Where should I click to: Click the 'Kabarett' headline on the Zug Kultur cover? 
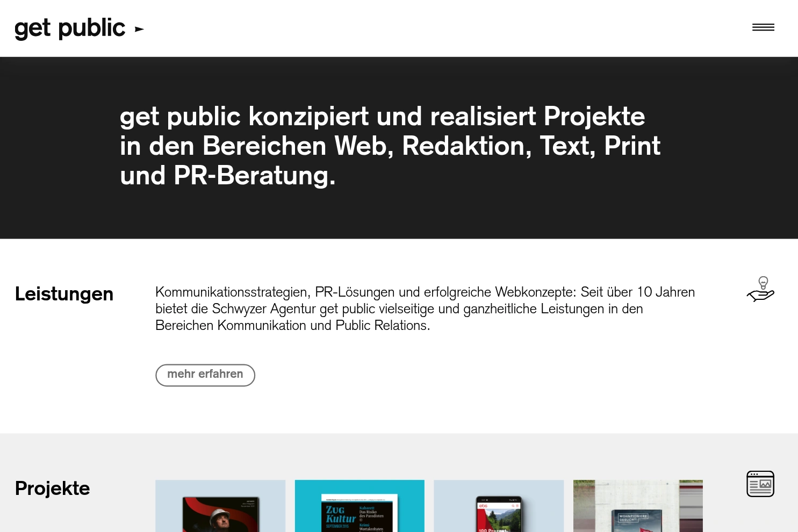click(x=366, y=508)
